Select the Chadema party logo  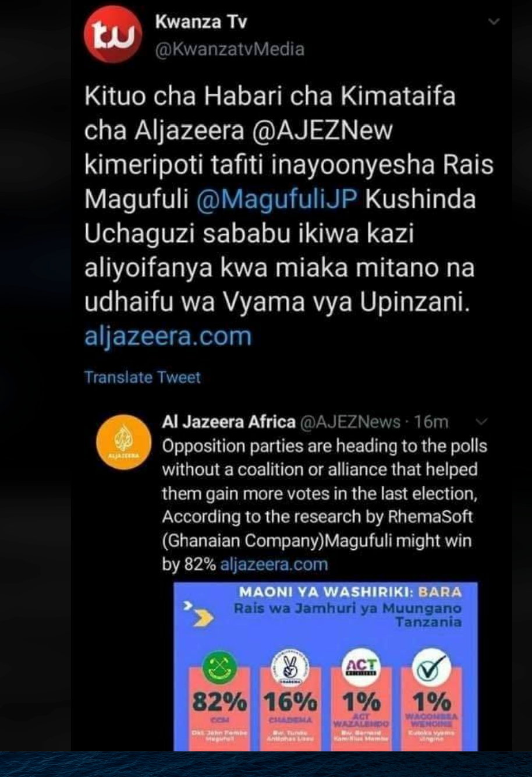[x=289, y=669]
